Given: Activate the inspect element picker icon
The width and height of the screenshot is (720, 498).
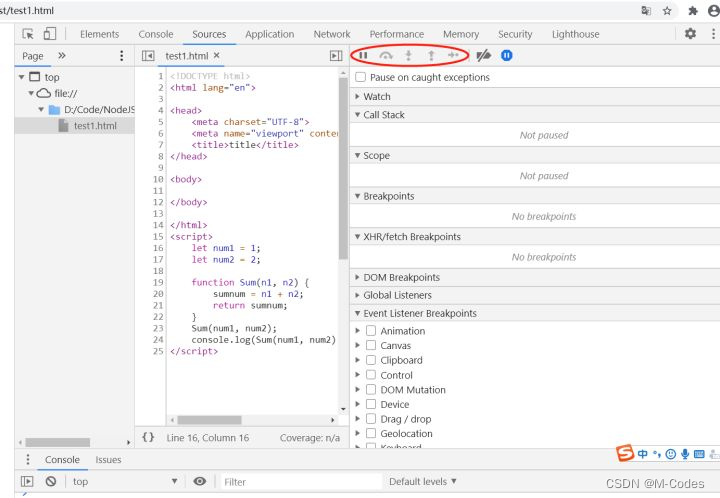Looking at the screenshot, I should click(28, 34).
